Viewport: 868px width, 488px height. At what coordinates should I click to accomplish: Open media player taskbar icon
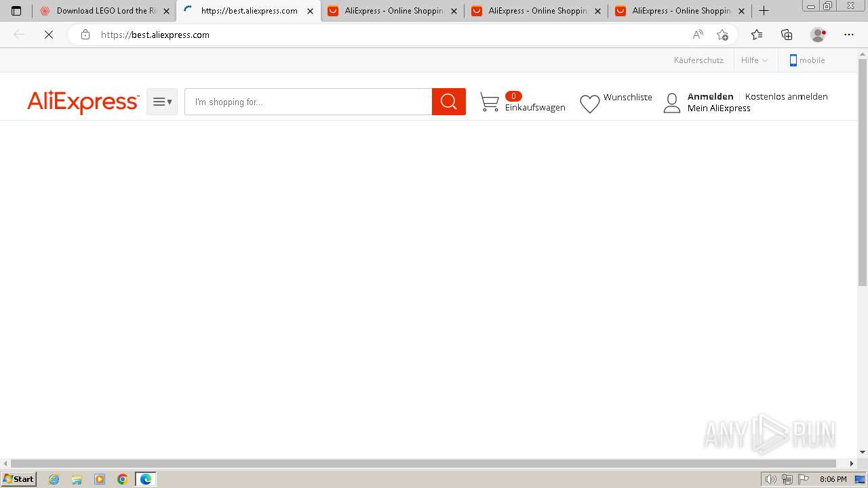pos(100,479)
